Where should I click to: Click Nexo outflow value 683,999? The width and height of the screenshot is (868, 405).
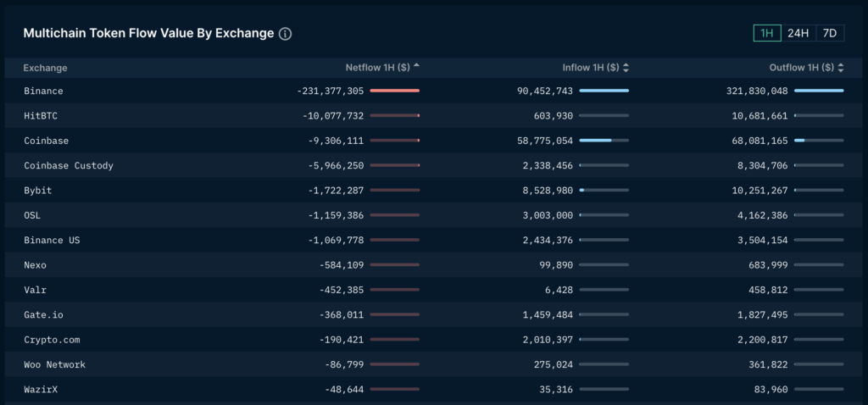(x=768, y=265)
